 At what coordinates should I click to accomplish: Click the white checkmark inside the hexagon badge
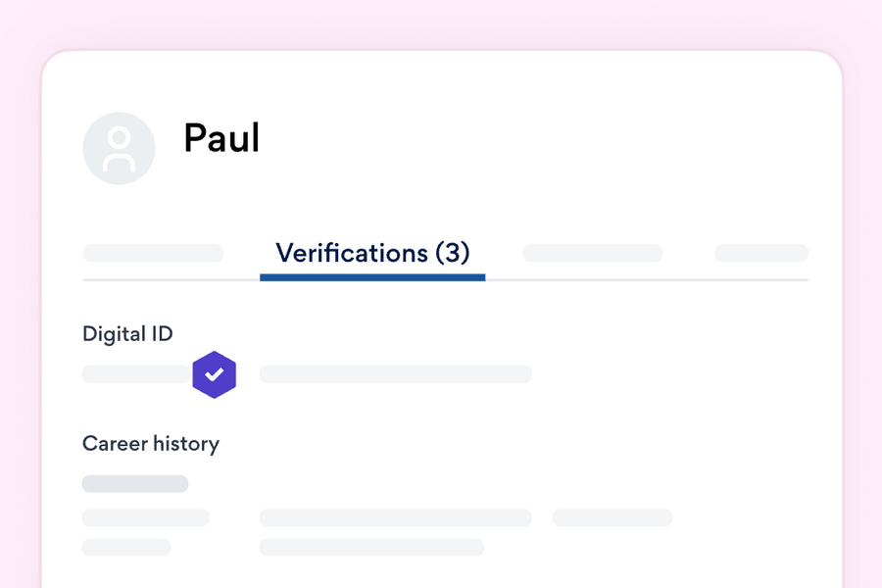pyautogui.click(x=215, y=374)
